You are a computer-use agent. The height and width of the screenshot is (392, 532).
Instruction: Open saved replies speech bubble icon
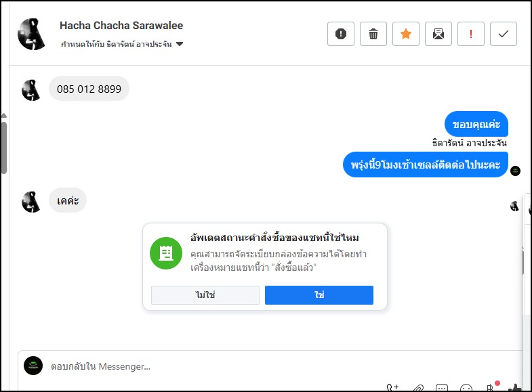point(442,388)
